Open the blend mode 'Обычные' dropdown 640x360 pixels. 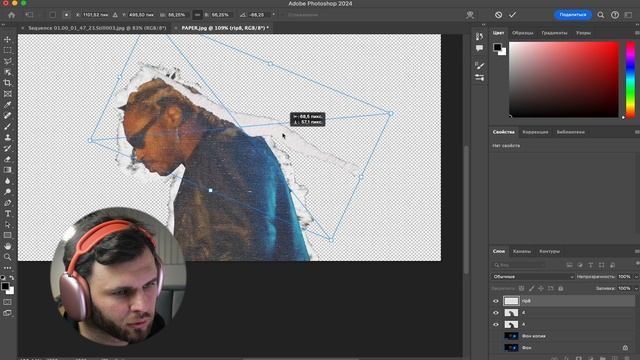tap(532, 277)
